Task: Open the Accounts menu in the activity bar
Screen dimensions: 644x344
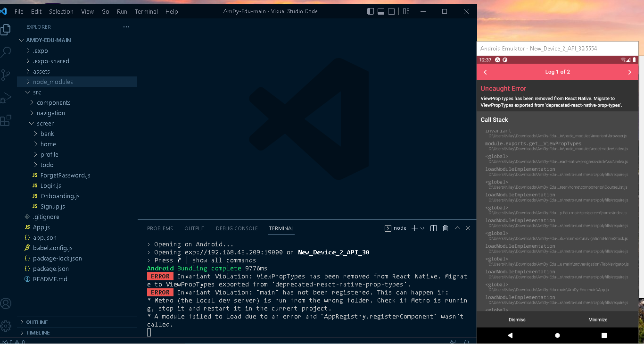Action: point(6,303)
